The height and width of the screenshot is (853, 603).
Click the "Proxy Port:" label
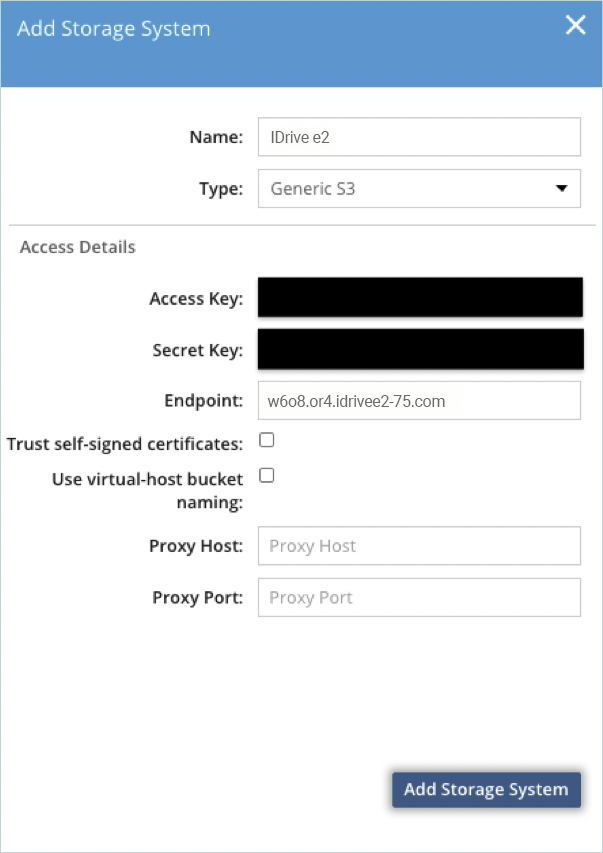[198, 598]
